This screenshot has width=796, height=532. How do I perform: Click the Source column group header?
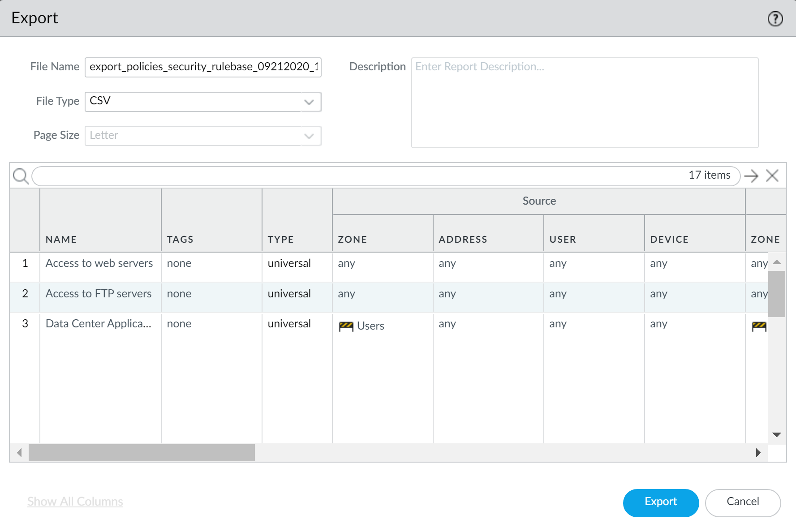point(538,201)
